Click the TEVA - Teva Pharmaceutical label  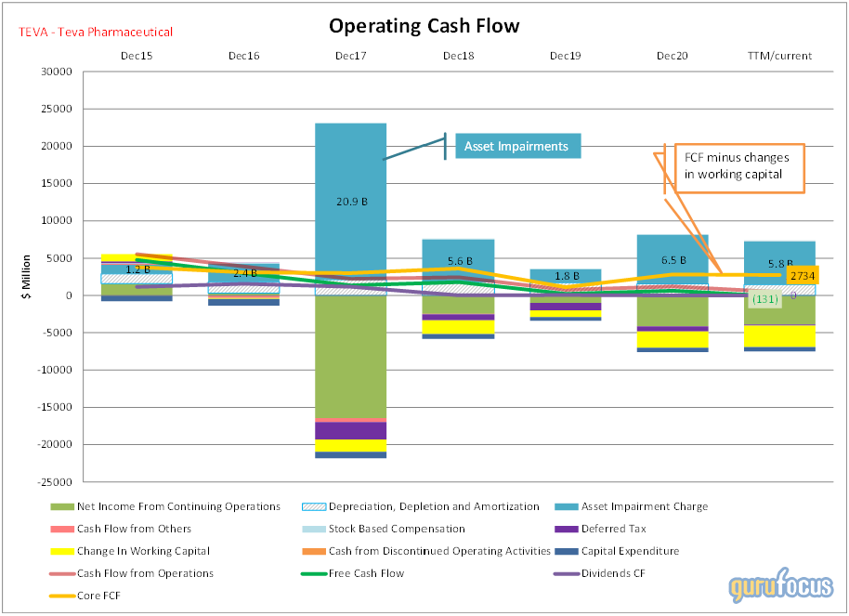point(96,32)
